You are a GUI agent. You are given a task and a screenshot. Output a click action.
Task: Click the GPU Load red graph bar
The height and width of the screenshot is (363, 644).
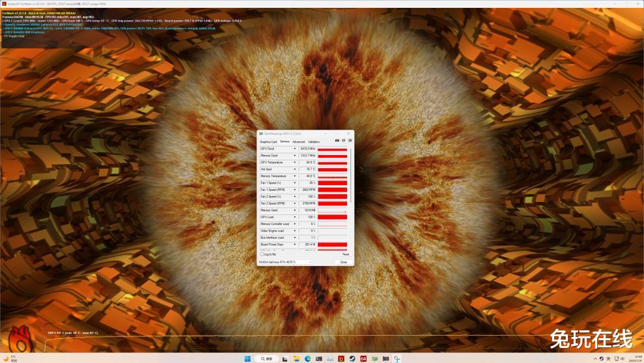point(332,217)
